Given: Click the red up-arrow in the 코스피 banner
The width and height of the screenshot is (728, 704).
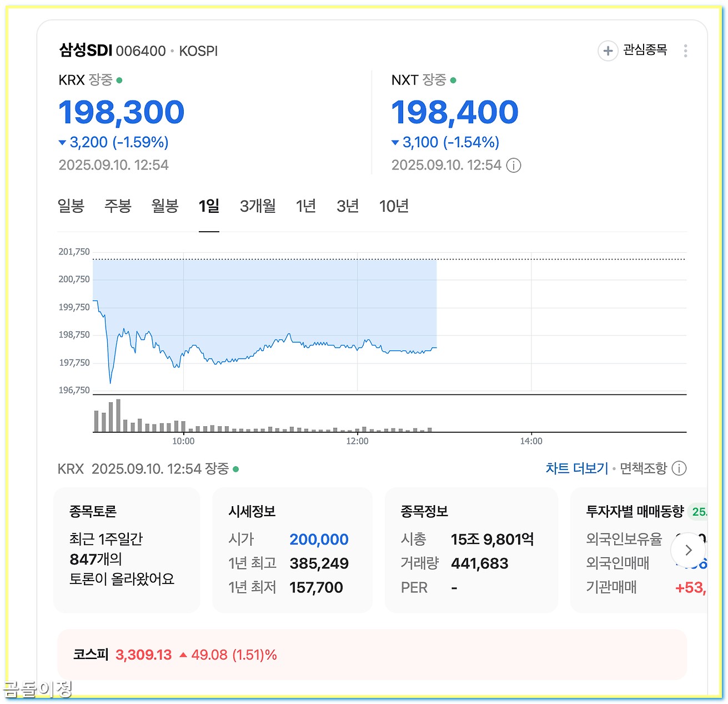Looking at the screenshot, I should click(183, 655).
